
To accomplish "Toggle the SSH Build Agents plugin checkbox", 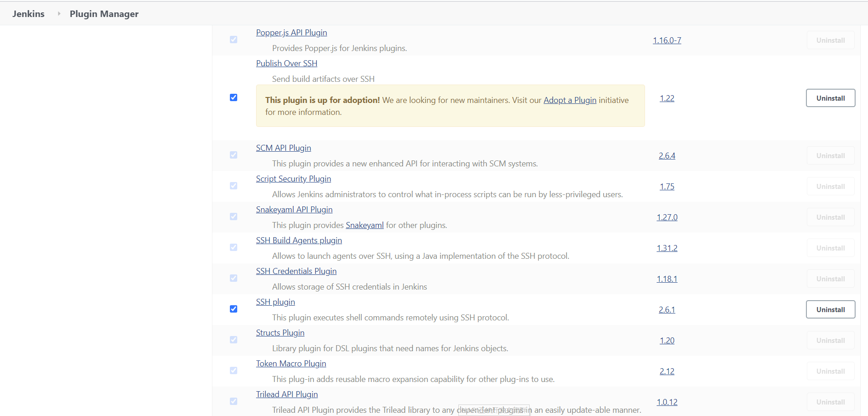I will (234, 247).
